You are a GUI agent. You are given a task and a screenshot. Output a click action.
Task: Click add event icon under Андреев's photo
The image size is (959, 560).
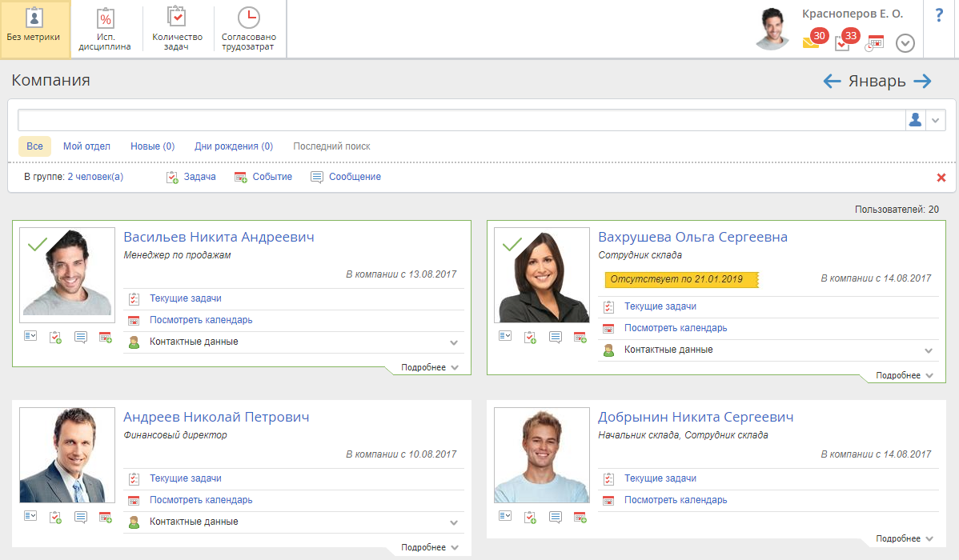tap(105, 518)
